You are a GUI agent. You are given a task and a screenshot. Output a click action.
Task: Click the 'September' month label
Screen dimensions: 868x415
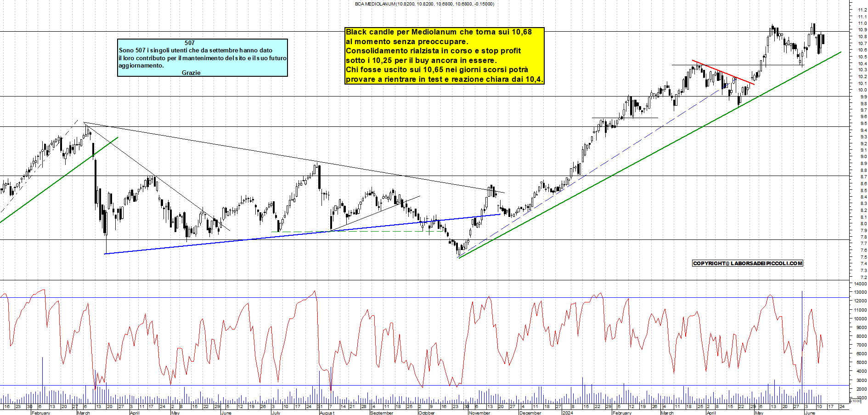click(382, 413)
